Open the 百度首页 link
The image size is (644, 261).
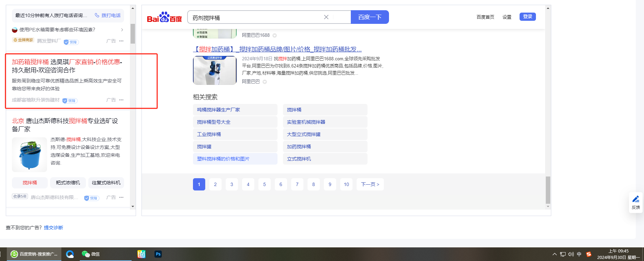tap(485, 17)
